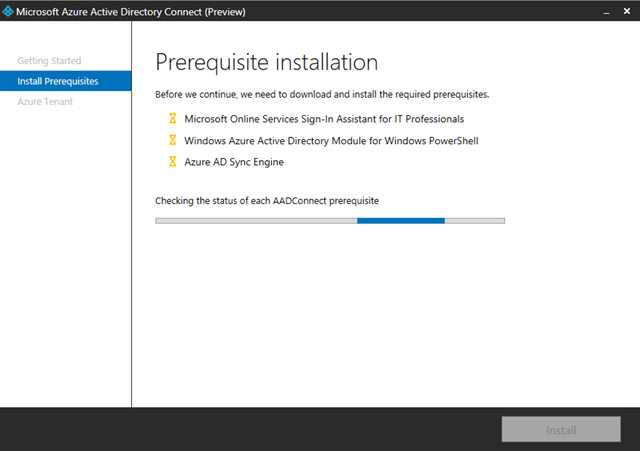640x451 pixels.
Task: Click the 'Prerequisite installation' heading
Action: coord(267,62)
